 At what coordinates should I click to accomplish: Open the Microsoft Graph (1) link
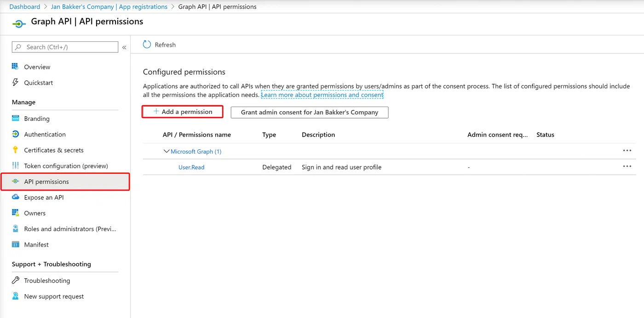tap(196, 151)
